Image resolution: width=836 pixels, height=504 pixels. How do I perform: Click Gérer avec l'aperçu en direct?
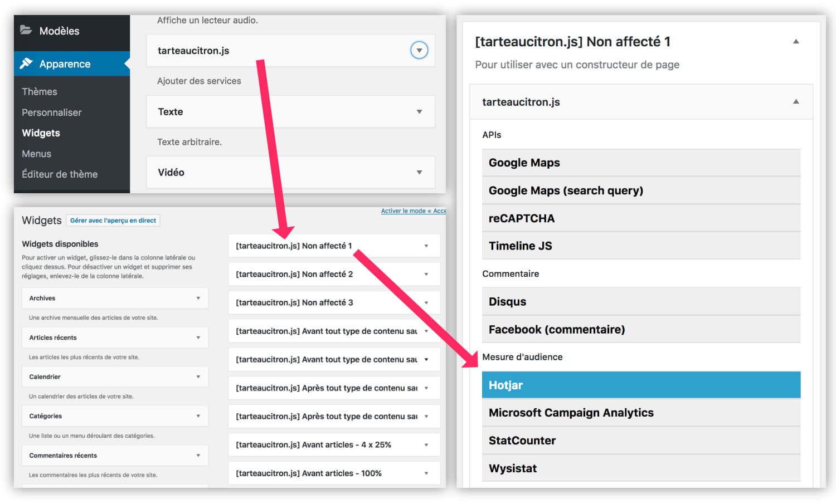(x=113, y=221)
